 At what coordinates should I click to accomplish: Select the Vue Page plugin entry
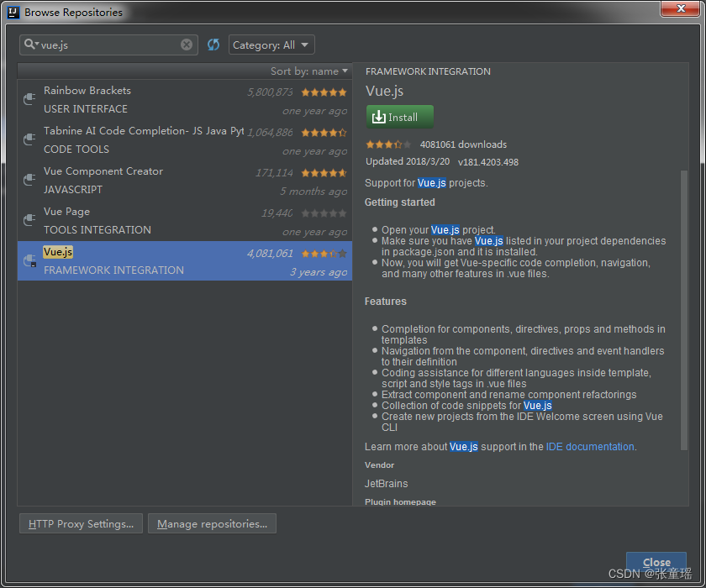[185, 221]
